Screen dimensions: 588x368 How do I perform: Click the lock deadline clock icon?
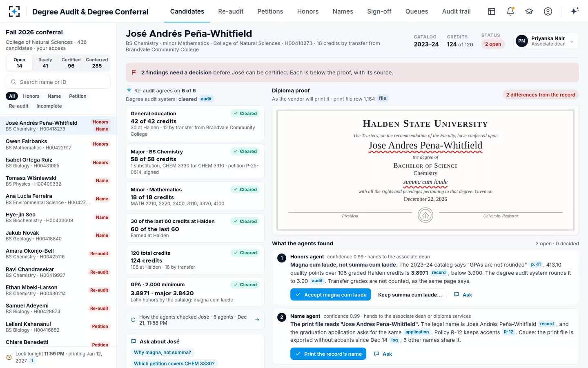(x=9, y=357)
